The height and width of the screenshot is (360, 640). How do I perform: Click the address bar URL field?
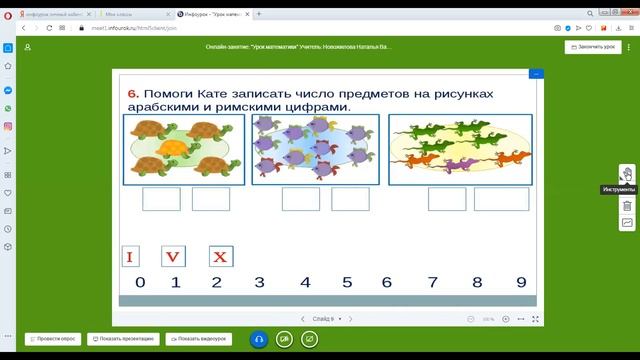[x=135, y=28]
